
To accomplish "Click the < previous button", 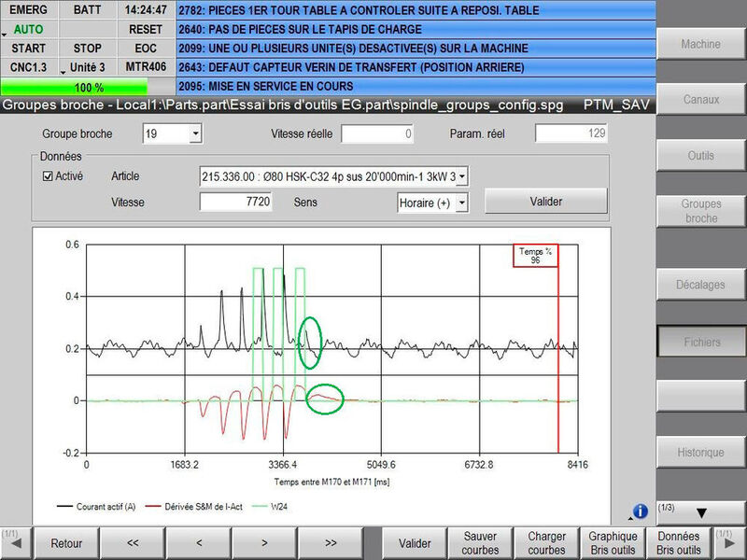I will point(199,543).
